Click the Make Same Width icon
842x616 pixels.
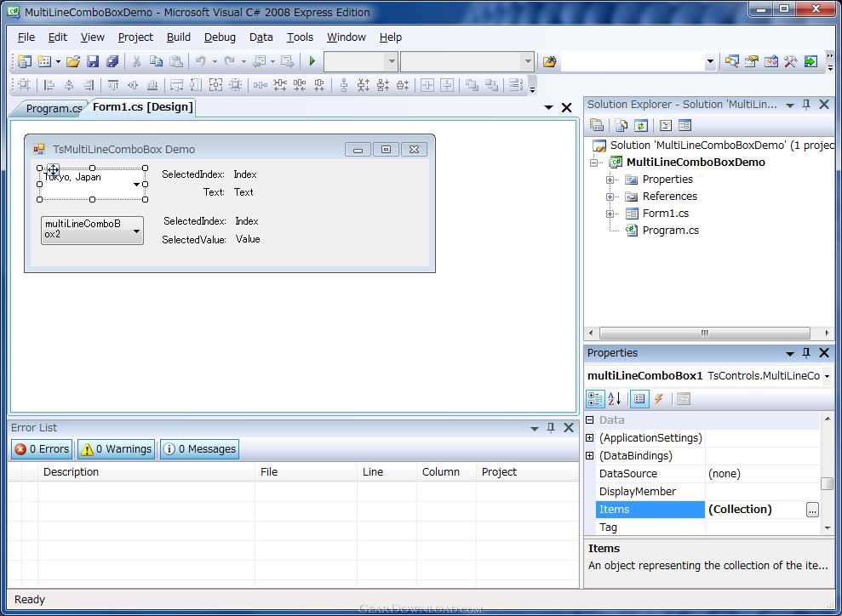click(177, 85)
